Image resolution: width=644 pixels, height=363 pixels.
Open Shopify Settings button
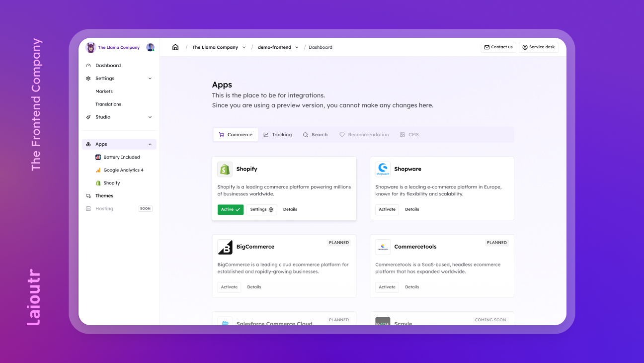coord(262,209)
